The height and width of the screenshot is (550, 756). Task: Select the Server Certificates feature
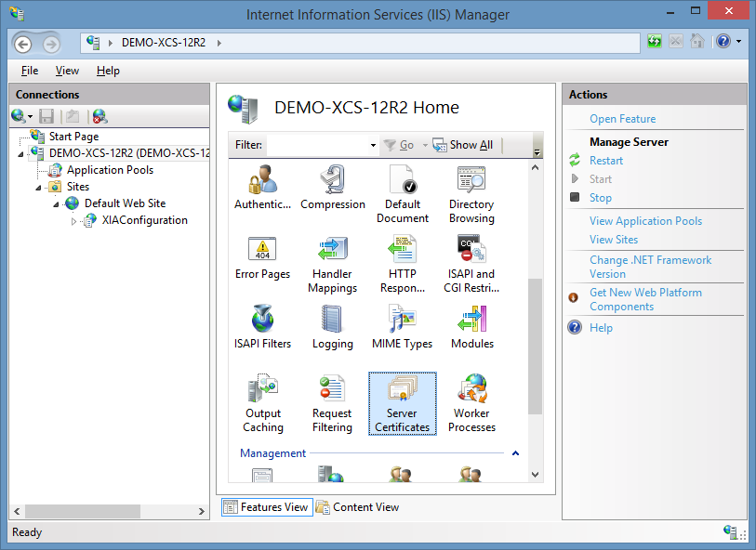pyautogui.click(x=403, y=403)
